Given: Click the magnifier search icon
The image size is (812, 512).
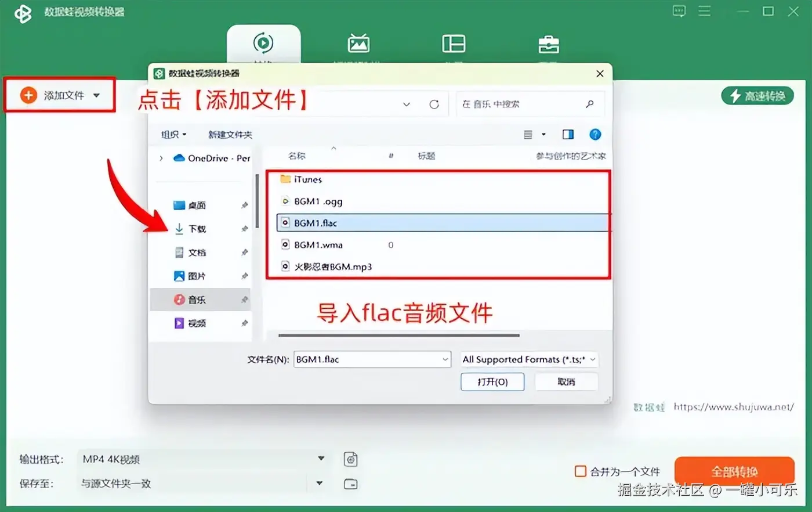Looking at the screenshot, I should (590, 104).
